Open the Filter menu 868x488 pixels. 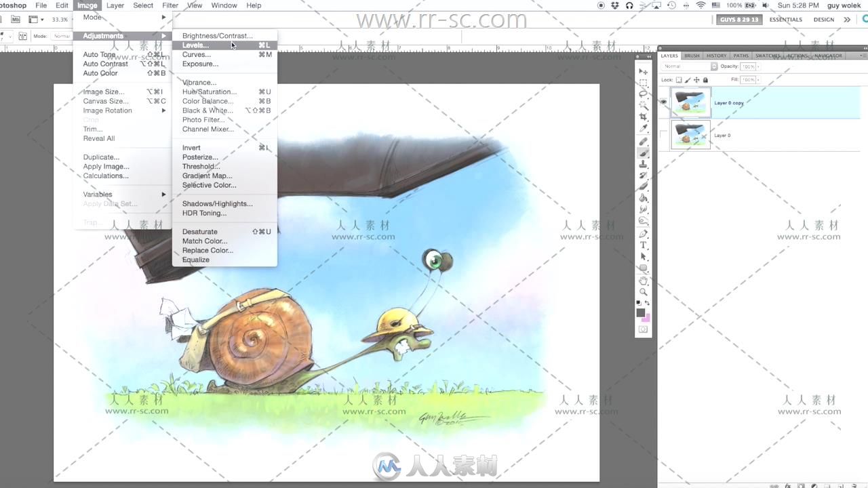(170, 5)
